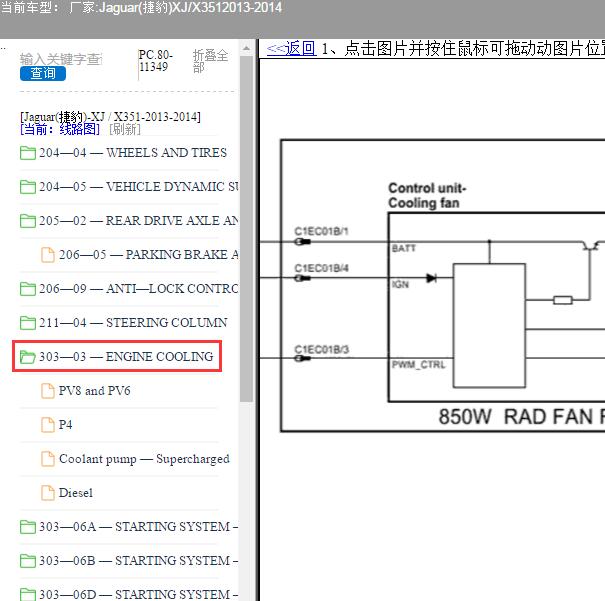This screenshot has width=605, height=601.
Task: Click the 850W RAD FAN diagram label
Action: 522,417
